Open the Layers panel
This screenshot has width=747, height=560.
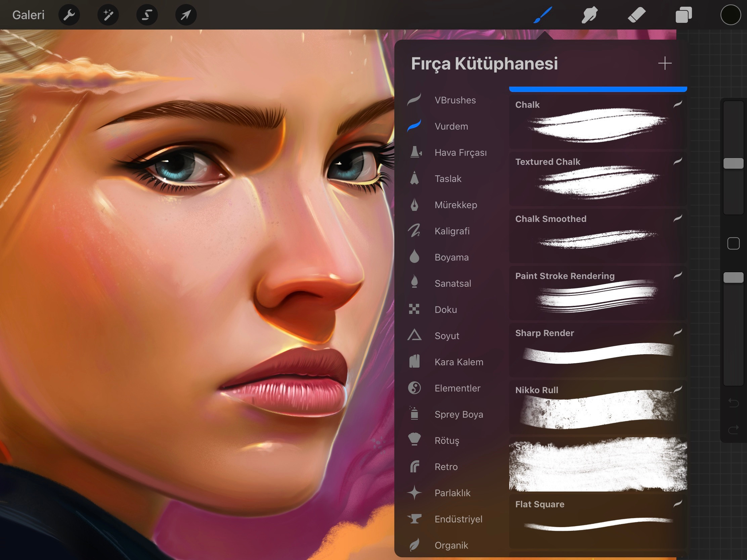pos(684,15)
